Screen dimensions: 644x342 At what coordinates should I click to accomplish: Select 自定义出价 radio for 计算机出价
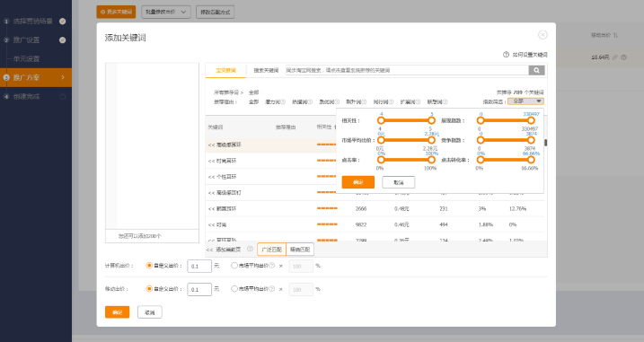pos(149,266)
